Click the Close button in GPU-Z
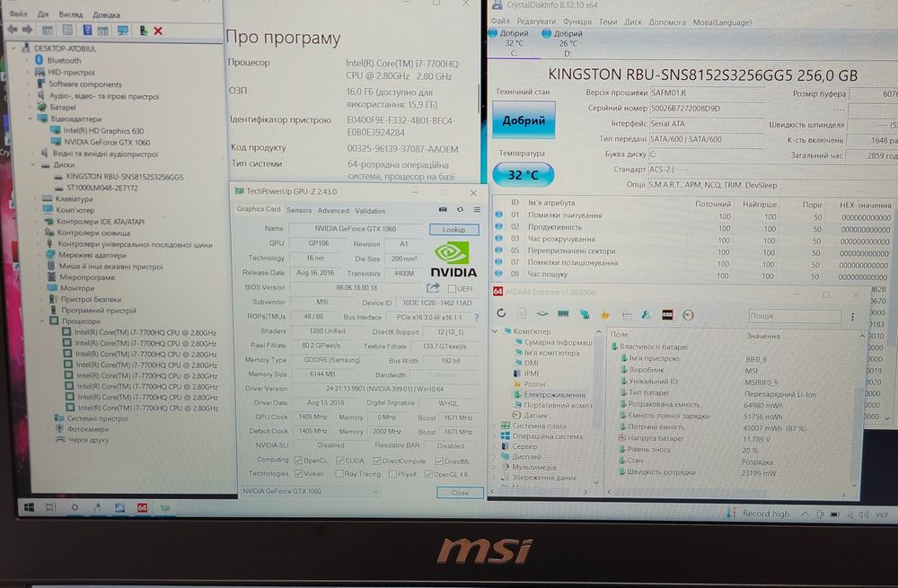Screen dimensions: 898x588 tap(460, 492)
